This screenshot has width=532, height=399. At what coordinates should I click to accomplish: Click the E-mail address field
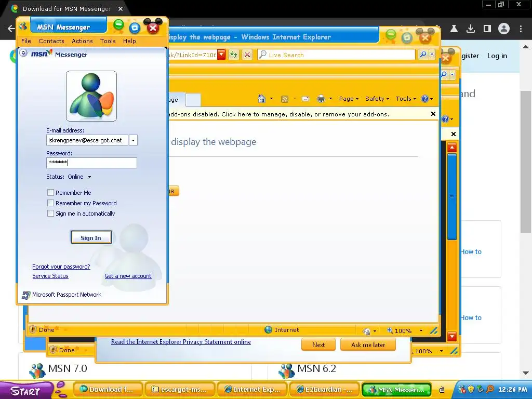pyautogui.click(x=87, y=140)
